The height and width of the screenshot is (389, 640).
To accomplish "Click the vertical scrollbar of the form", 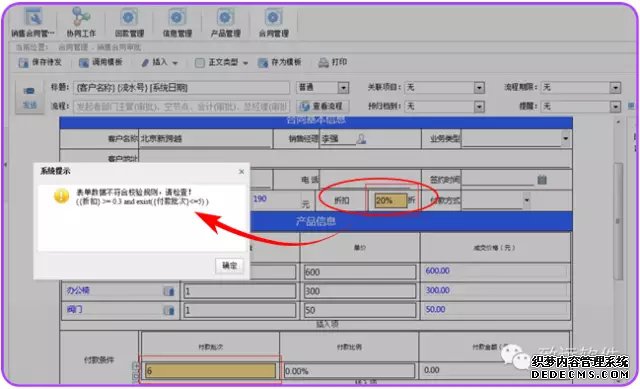I will tap(618, 220).
